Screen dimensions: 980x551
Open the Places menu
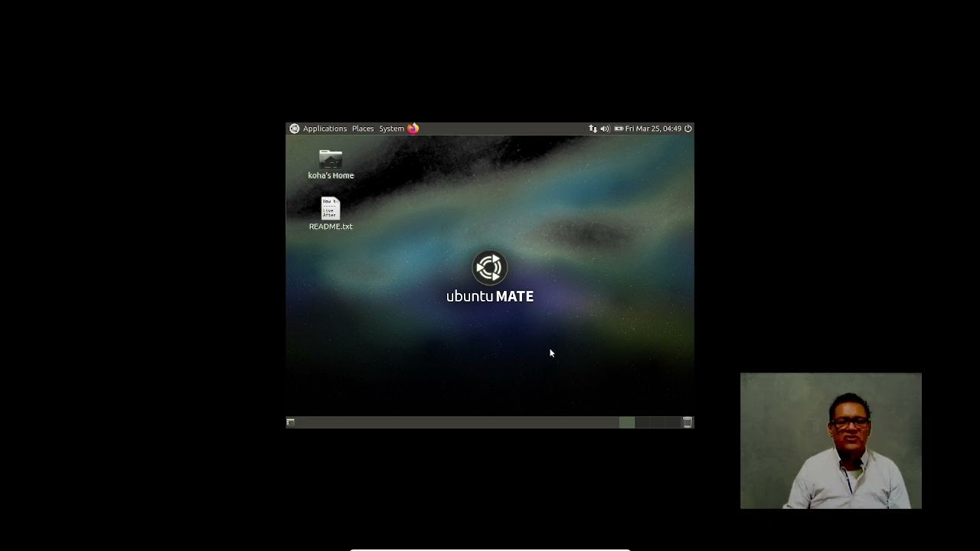(x=363, y=129)
